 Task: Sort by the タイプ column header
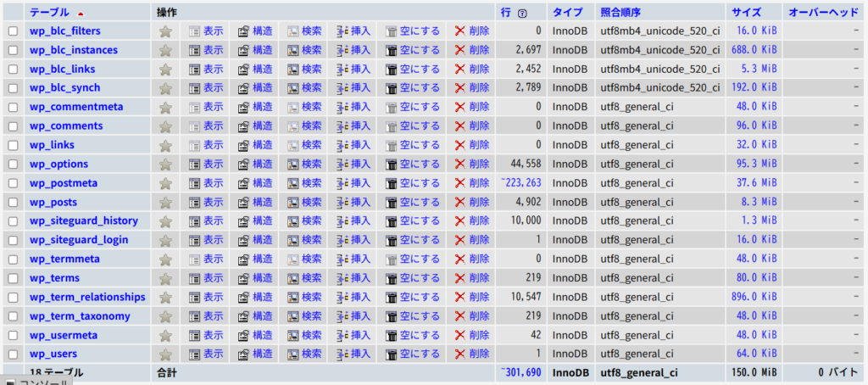click(567, 13)
